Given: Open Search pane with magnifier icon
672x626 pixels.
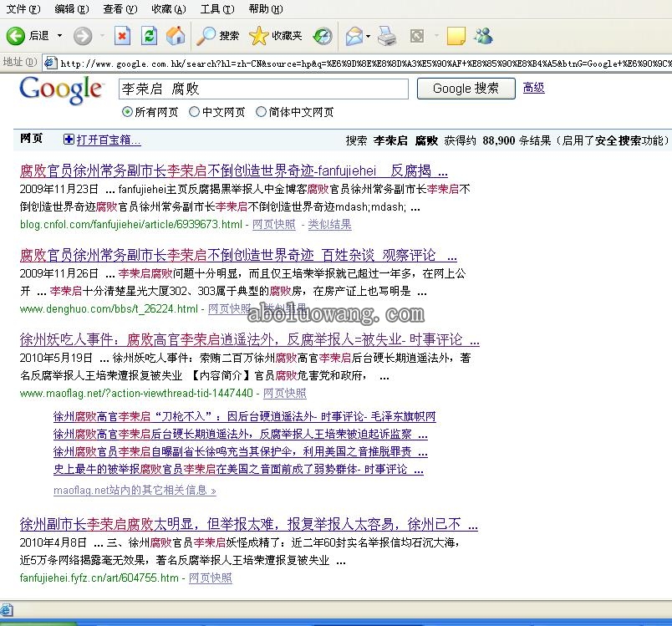Looking at the screenshot, I should click(x=206, y=36).
